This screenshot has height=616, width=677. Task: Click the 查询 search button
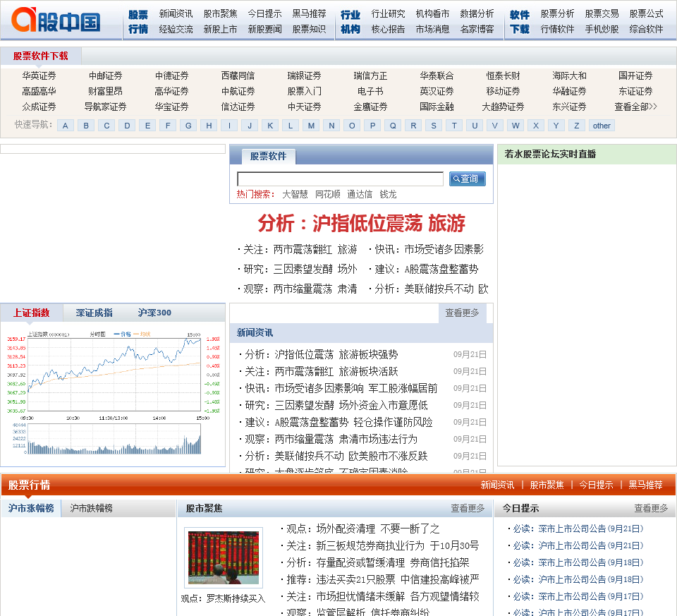click(x=467, y=179)
